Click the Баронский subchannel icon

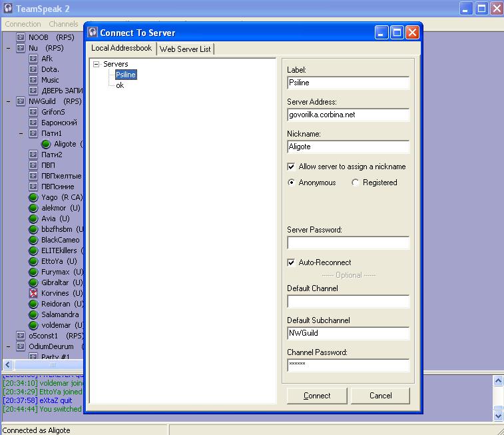pyautogui.click(x=33, y=123)
